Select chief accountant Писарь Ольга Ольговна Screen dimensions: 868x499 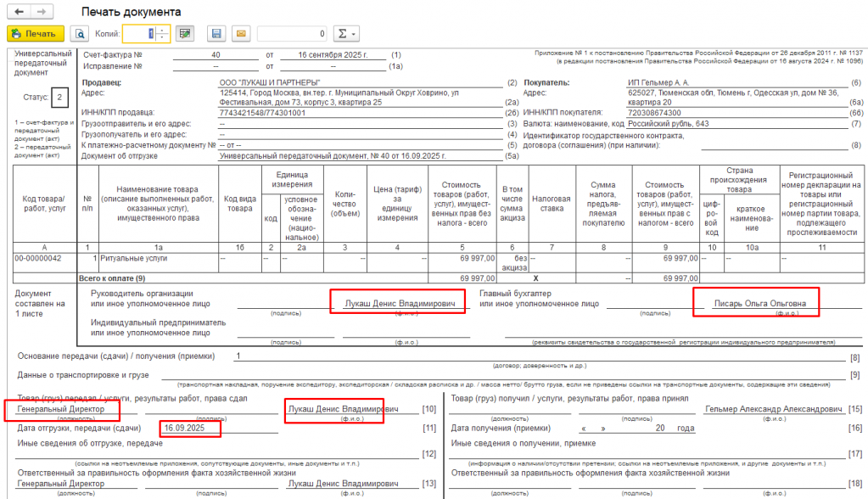click(760, 304)
